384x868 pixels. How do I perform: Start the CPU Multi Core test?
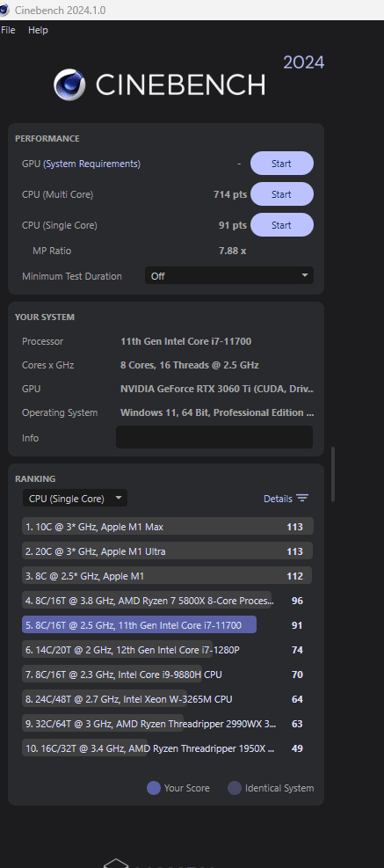pyautogui.click(x=282, y=194)
